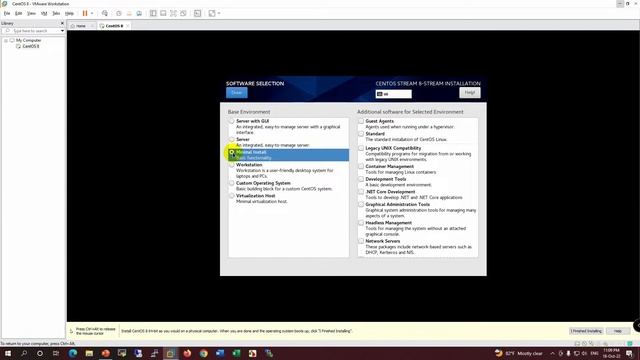Check the Standard add-on checkbox
The width and height of the screenshot is (640, 360).
(361, 134)
